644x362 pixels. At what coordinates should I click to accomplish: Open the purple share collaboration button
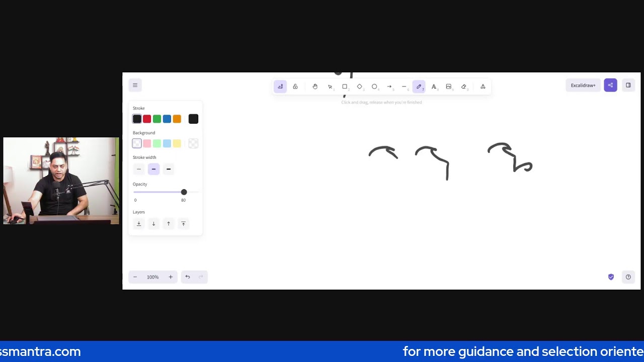pos(610,85)
